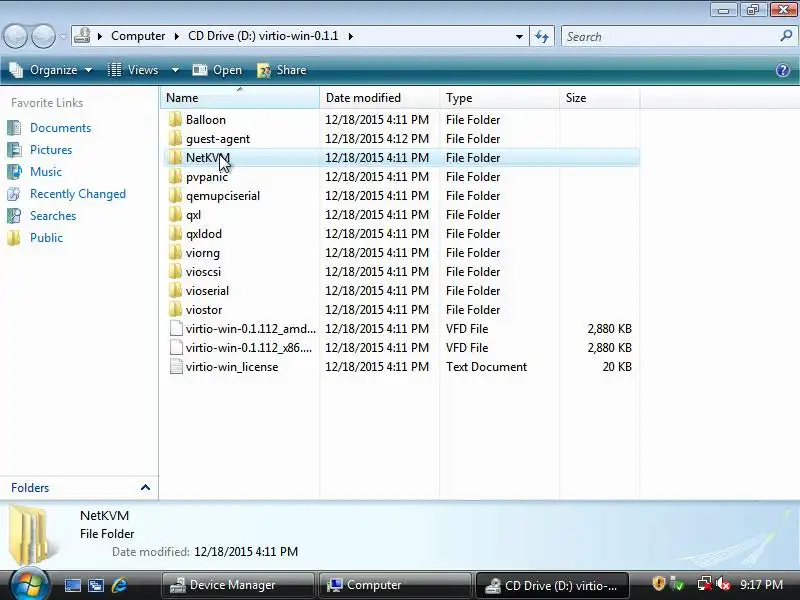Click the NetKVM folder name

coord(208,158)
